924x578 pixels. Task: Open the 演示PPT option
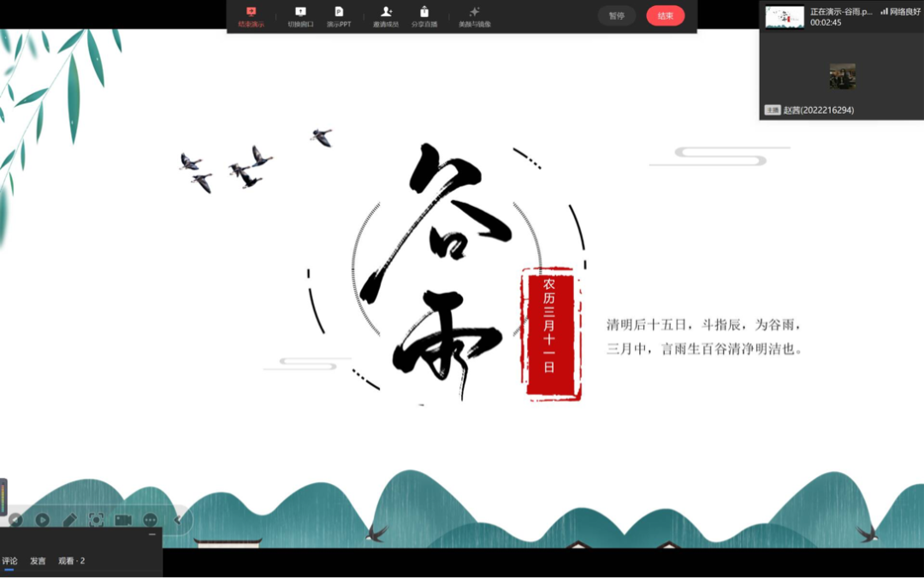pyautogui.click(x=339, y=16)
